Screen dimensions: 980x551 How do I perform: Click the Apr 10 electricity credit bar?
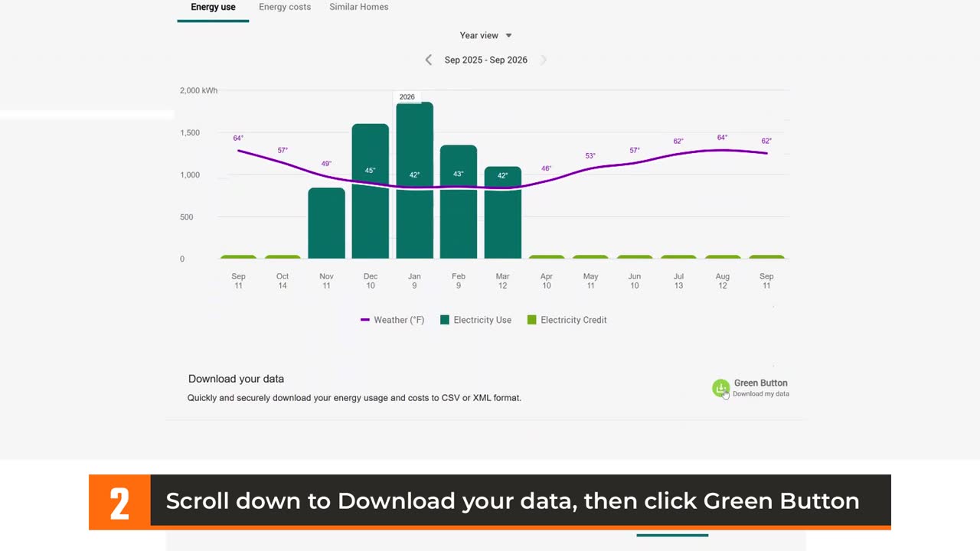coord(547,257)
